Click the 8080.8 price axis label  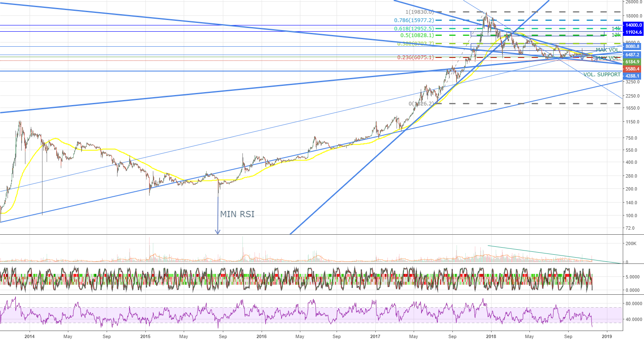632,47
